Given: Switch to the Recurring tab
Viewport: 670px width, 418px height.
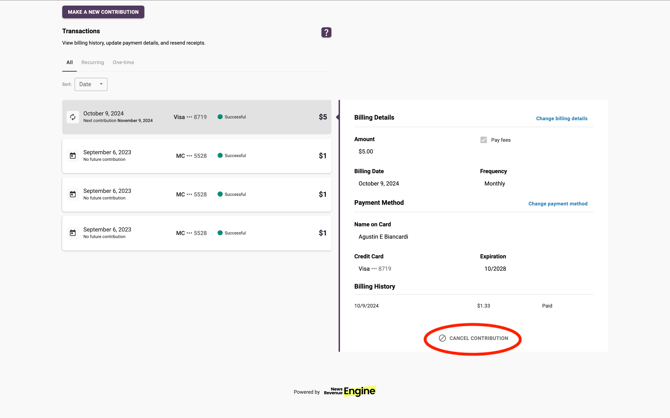Looking at the screenshot, I should (92, 62).
